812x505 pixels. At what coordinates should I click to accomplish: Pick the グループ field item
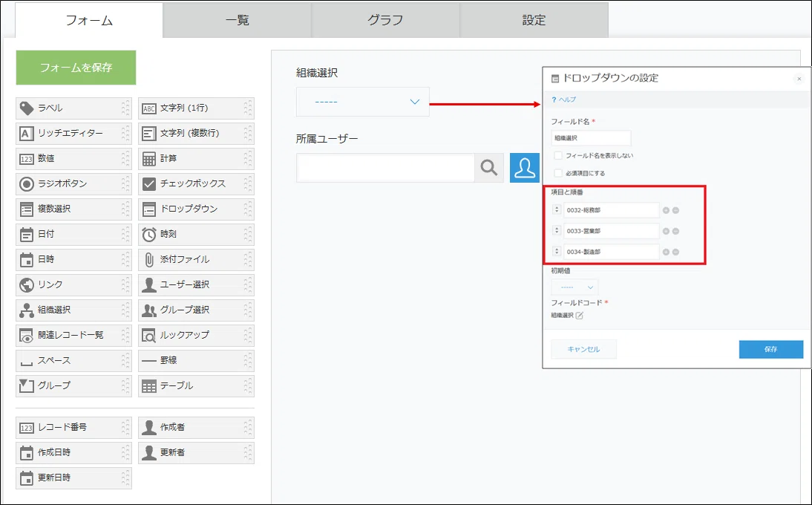point(73,386)
